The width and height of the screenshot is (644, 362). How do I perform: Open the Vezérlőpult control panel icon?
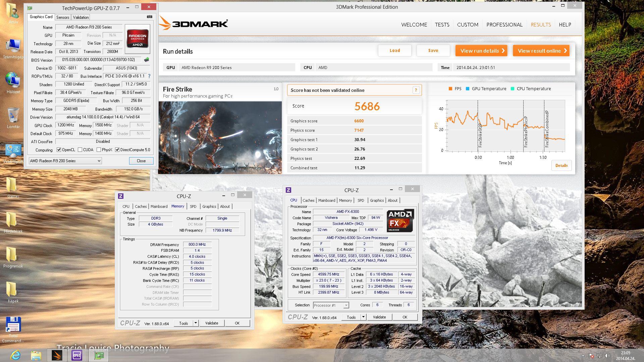pyautogui.click(x=13, y=154)
